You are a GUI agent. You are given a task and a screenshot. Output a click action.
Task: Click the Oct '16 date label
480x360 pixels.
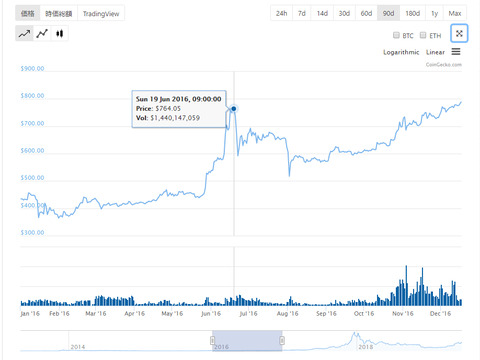click(x=364, y=313)
